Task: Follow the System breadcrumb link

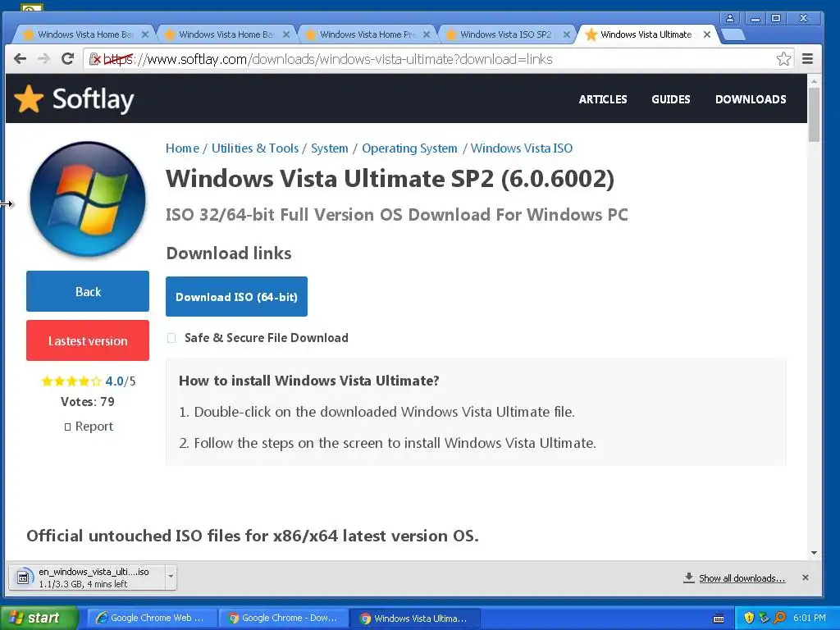Action: point(330,148)
